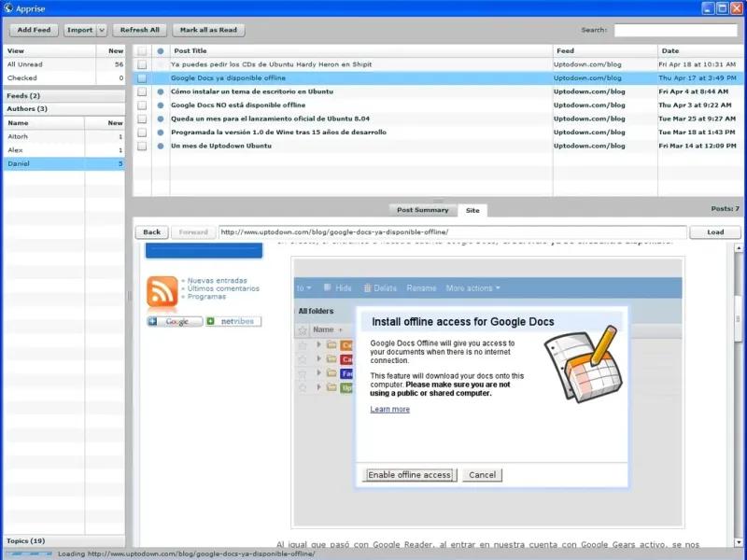Viewport: 747px width, 560px height.
Task: Click the Search input field
Action: click(675, 30)
